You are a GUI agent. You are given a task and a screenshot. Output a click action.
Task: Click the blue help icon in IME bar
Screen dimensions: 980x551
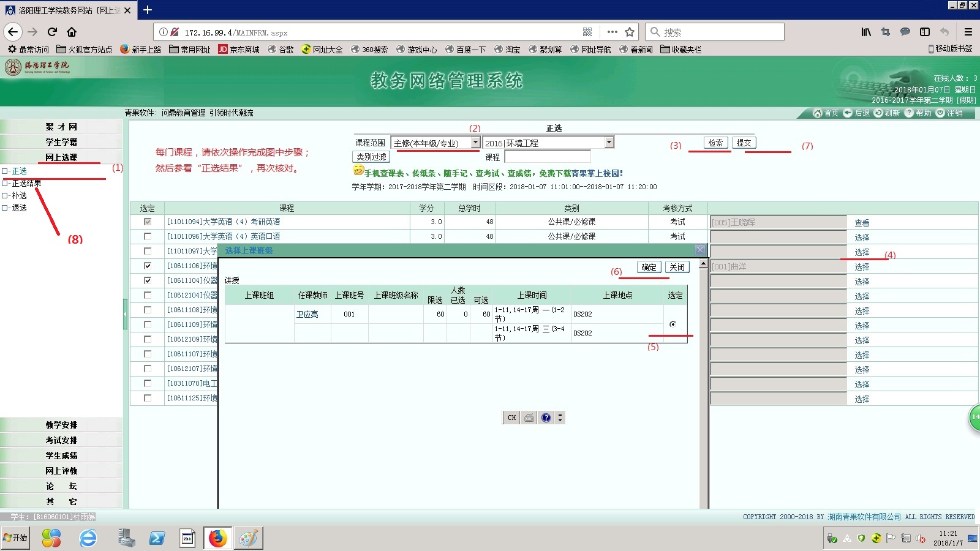[x=546, y=418]
